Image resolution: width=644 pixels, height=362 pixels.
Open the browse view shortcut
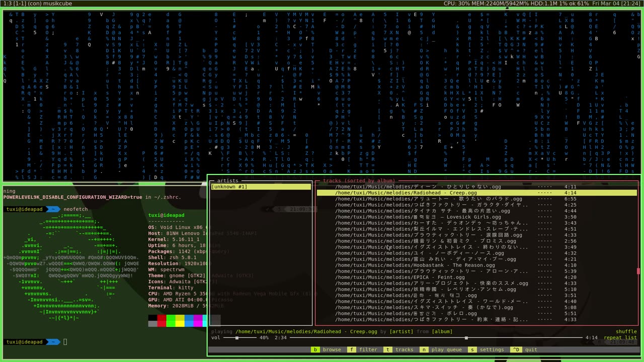click(326, 350)
